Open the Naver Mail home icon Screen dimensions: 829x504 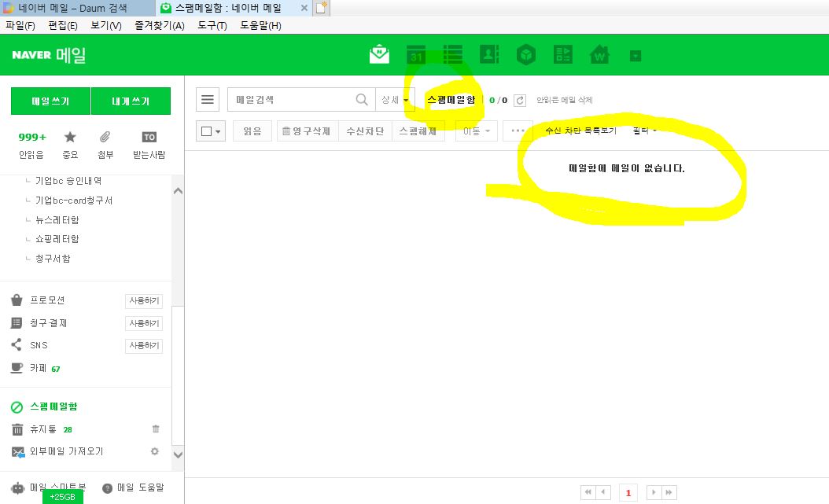(x=379, y=54)
